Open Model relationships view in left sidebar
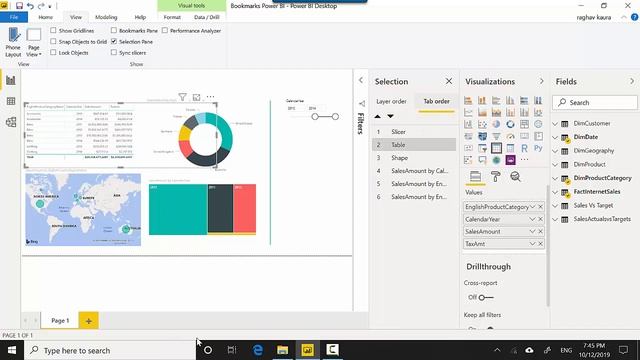This screenshot has width=640, height=360. pyautogui.click(x=11, y=122)
